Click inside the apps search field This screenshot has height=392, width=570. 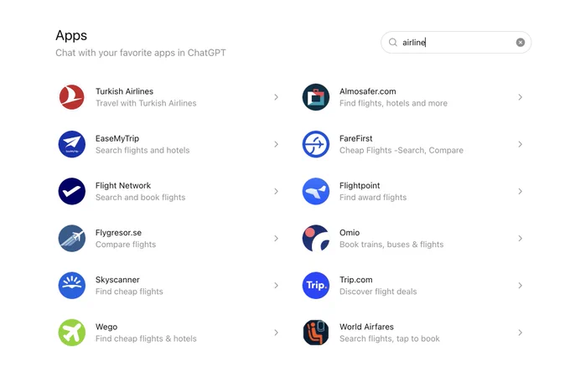[x=456, y=43]
